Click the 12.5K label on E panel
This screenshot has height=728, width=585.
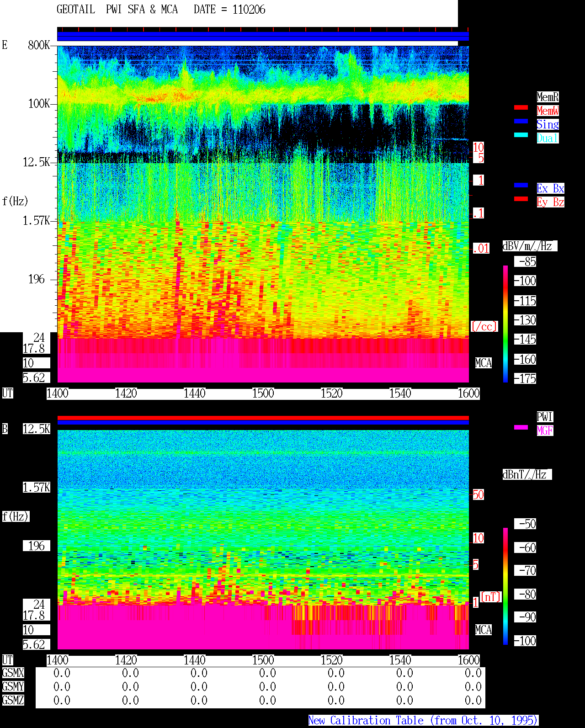click(x=37, y=162)
